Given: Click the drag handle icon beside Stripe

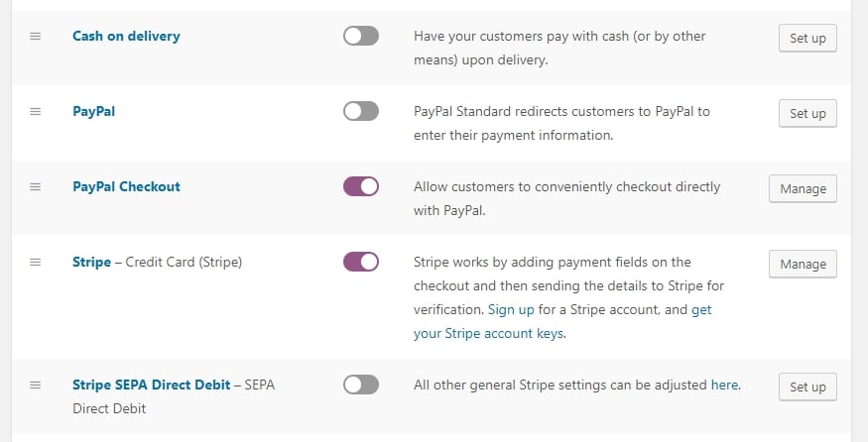Looking at the screenshot, I should coord(36,263).
